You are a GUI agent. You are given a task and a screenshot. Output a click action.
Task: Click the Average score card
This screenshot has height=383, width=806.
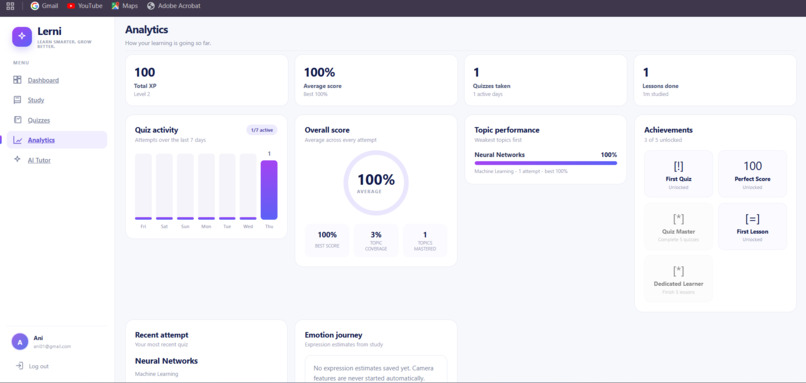376,80
